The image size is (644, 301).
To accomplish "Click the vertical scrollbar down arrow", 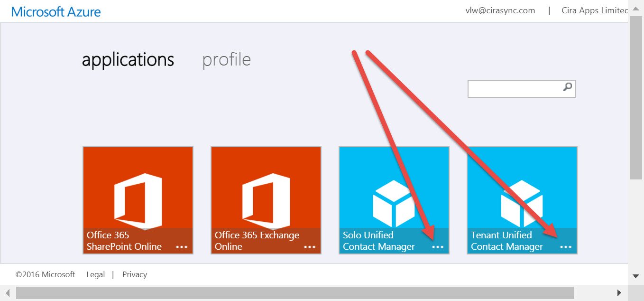I will pos(636,276).
